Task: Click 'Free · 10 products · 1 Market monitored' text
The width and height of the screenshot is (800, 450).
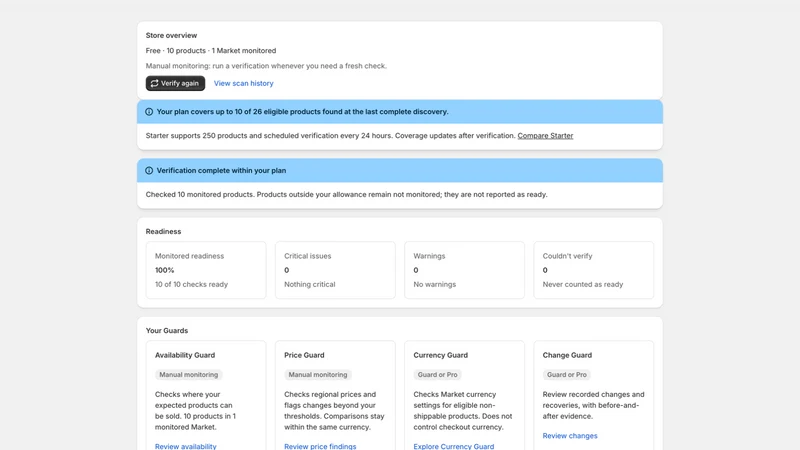Action: (211, 51)
